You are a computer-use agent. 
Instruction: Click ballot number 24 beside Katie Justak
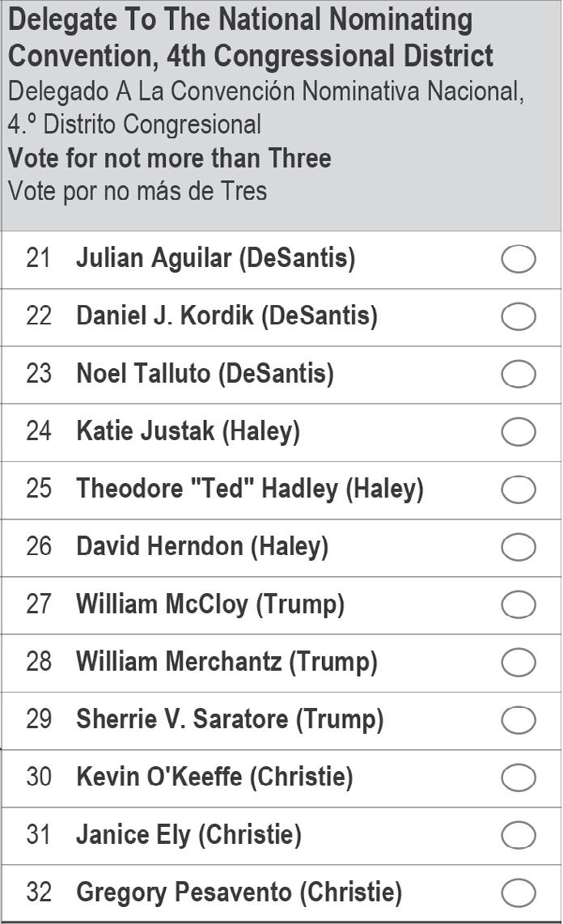coord(39,430)
